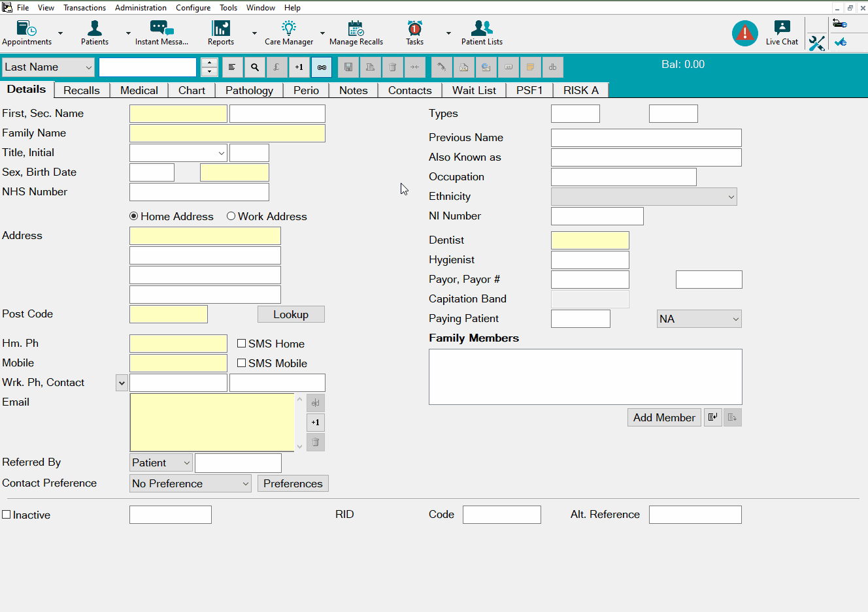This screenshot has height=612, width=868.
Task: Open the Patients module
Action: click(95, 33)
